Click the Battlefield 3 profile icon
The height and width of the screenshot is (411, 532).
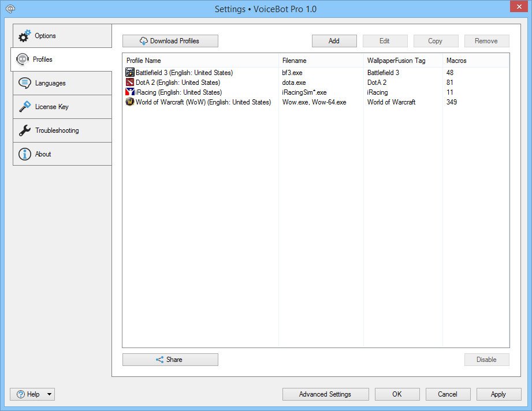[x=130, y=73]
